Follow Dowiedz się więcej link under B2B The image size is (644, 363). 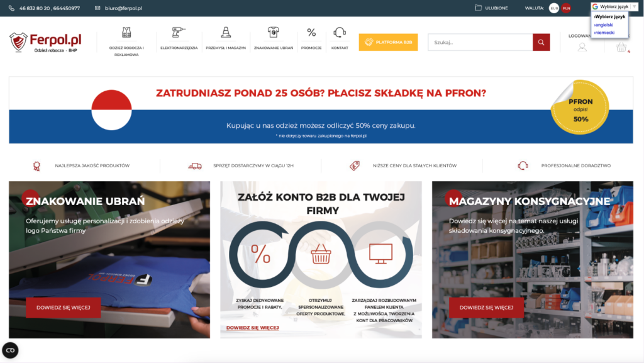point(253,328)
